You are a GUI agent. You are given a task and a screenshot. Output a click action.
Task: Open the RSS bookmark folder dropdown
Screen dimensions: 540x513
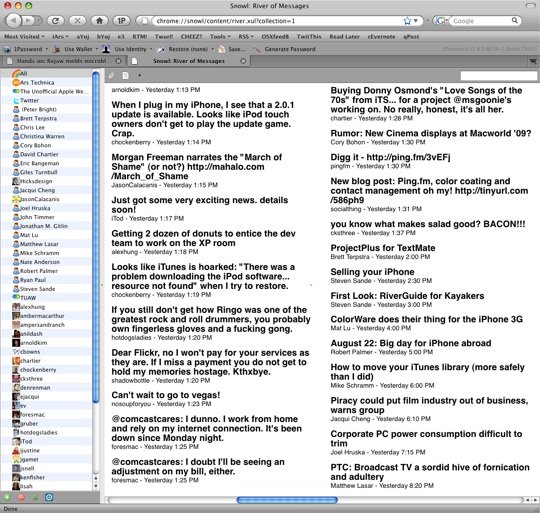coord(246,36)
